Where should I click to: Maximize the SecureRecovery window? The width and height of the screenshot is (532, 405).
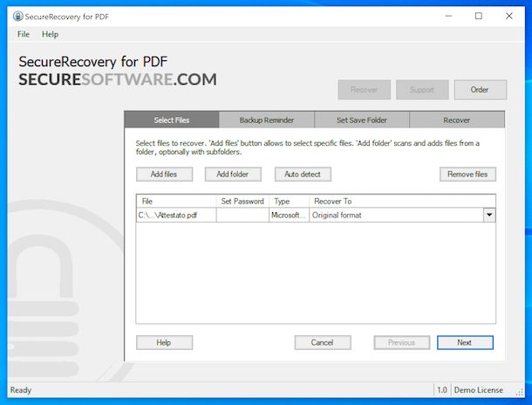click(x=479, y=16)
